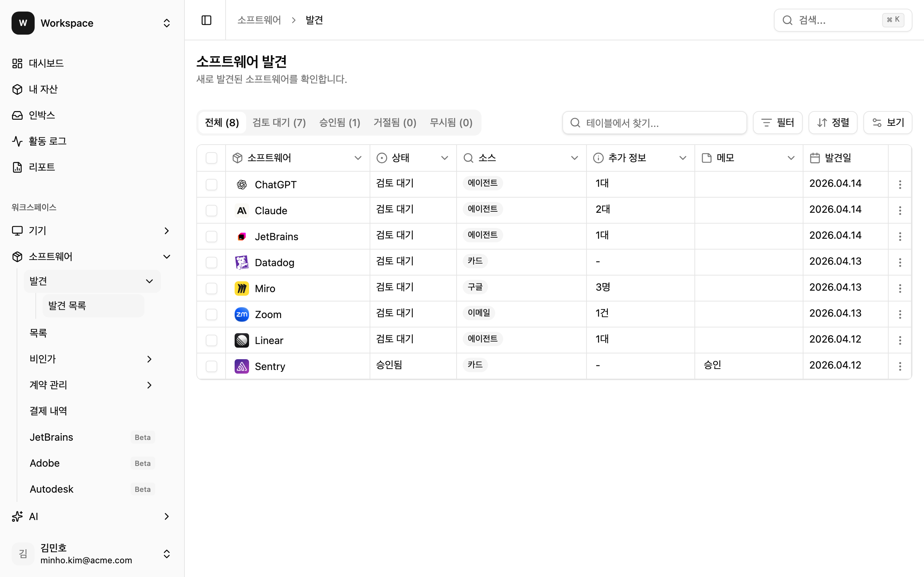
Task: Check the Linear row checkbox
Action: (x=211, y=340)
